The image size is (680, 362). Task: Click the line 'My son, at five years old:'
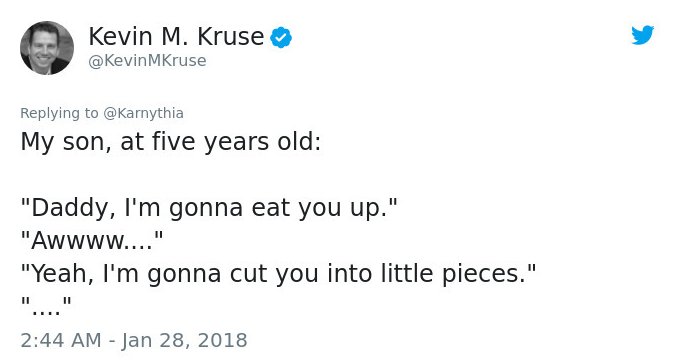[171, 142]
